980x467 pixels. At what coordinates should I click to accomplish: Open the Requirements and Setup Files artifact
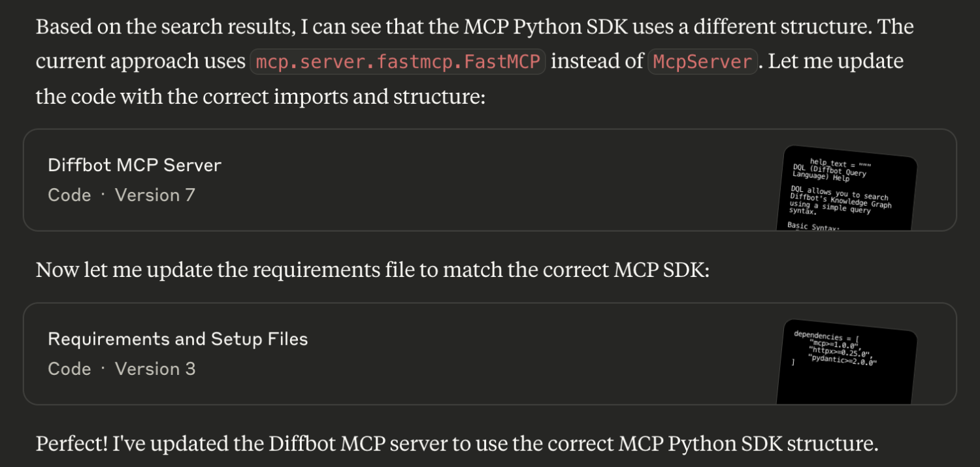coord(489,353)
